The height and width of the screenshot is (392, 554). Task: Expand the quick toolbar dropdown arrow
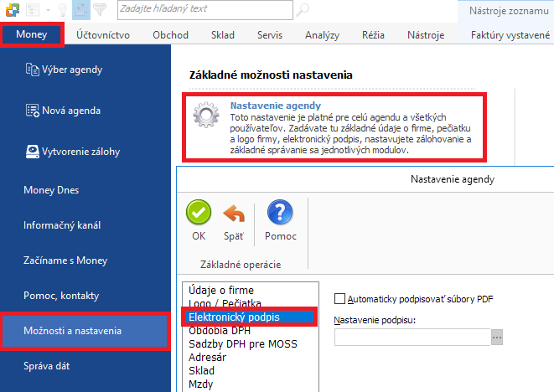coord(48,10)
